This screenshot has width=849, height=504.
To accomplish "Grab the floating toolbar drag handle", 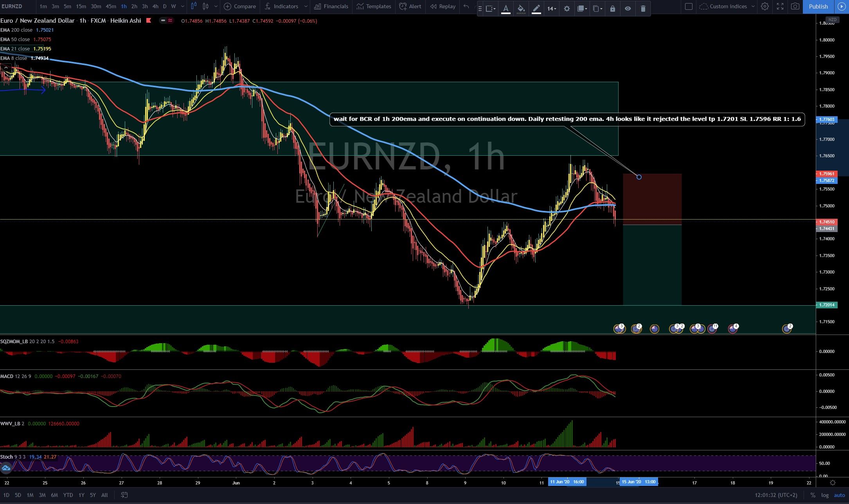I will (480, 8).
